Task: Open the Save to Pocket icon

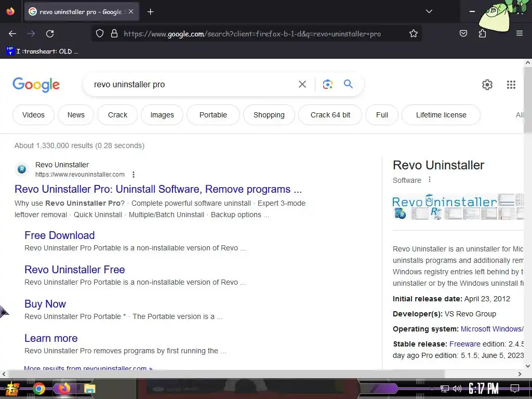Action: coord(463,33)
